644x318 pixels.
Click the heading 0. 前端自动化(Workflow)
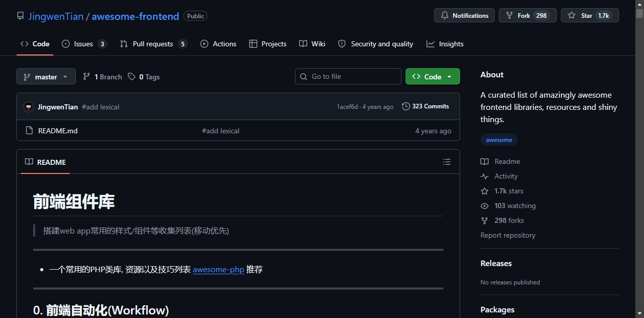[101, 310]
